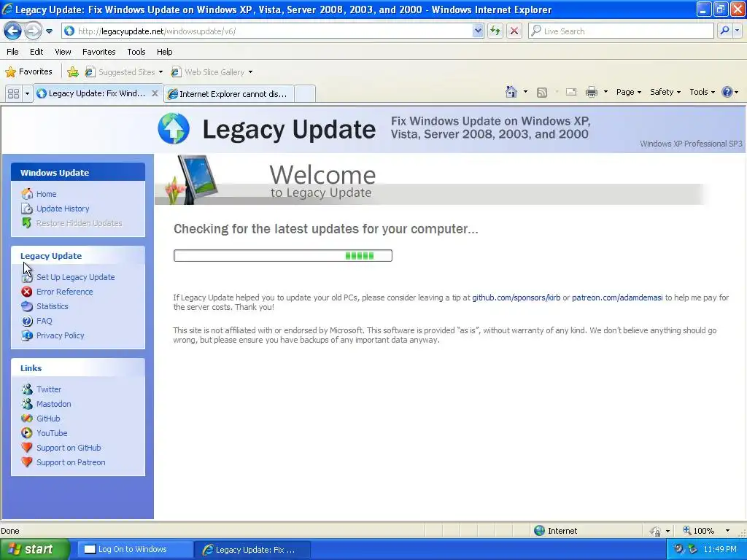Screen dimensions: 747x560
Task: Click the Legacy Update globe logo
Action: pos(174,128)
